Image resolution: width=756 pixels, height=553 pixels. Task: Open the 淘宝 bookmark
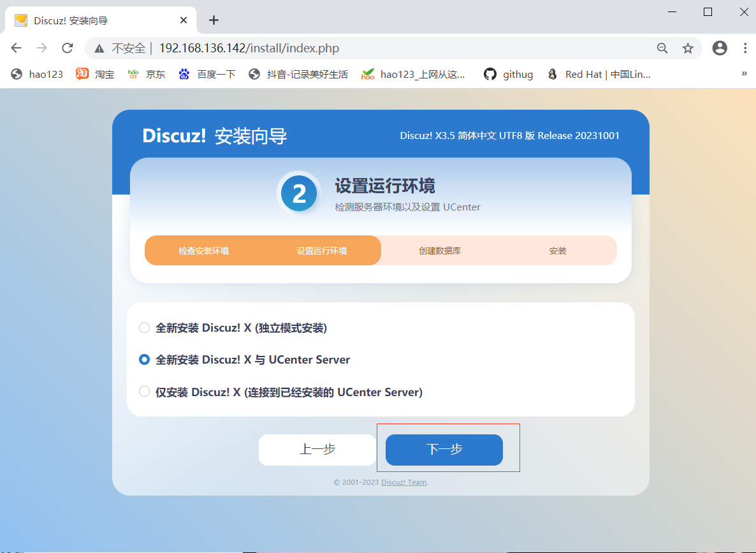[x=95, y=75]
